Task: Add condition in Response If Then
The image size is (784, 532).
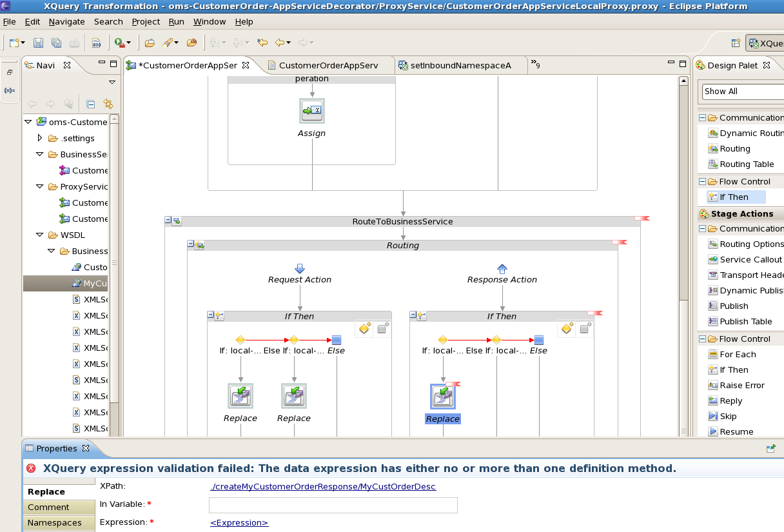Action: (567, 329)
